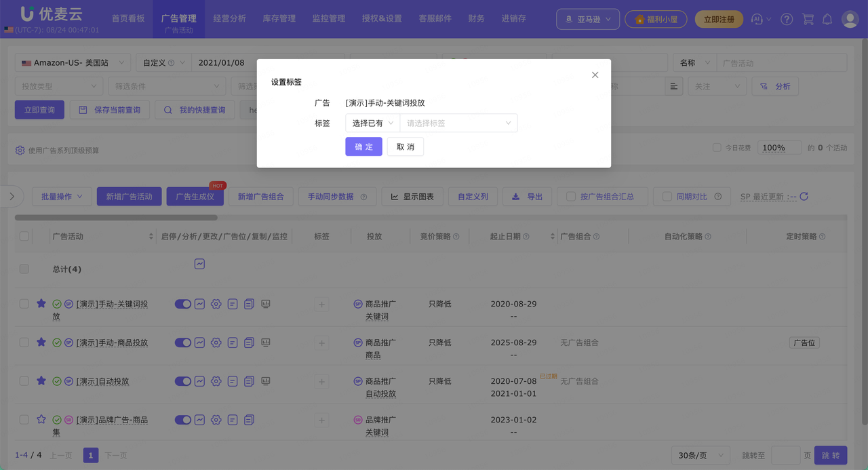Image resolution: width=868 pixels, height=470 pixels.
Task: Open the monitor icon for [演示]手动-关键词投放 row
Action: (x=266, y=304)
